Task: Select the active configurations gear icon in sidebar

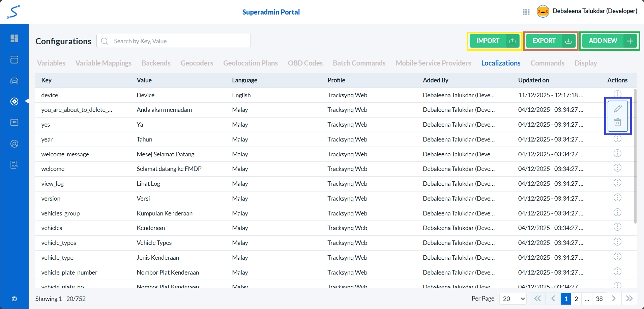Action: [14, 101]
